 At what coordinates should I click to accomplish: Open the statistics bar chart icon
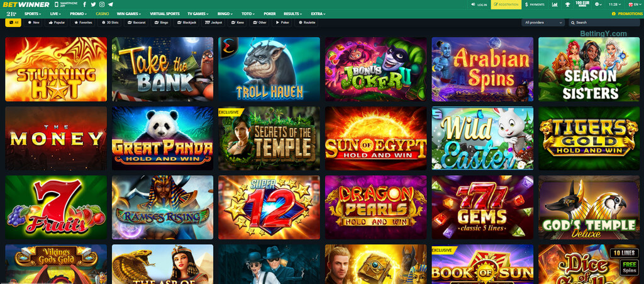(x=554, y=4)
